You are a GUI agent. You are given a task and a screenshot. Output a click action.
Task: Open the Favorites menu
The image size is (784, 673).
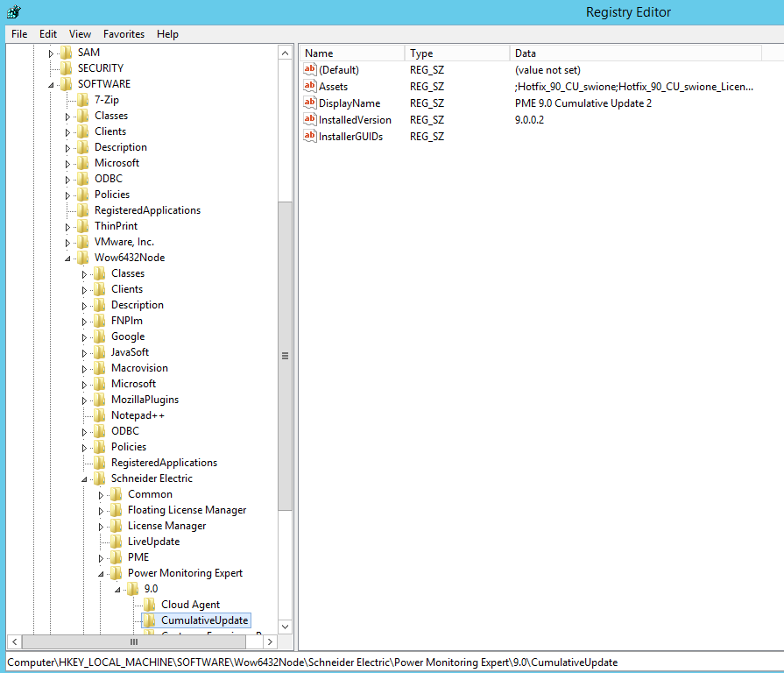point(124,34)
